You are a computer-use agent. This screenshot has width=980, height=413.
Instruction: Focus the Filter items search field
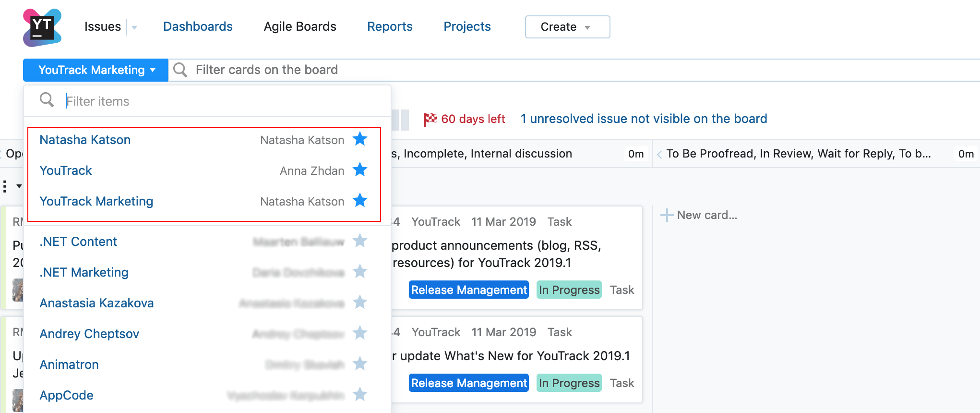[221, 101]
